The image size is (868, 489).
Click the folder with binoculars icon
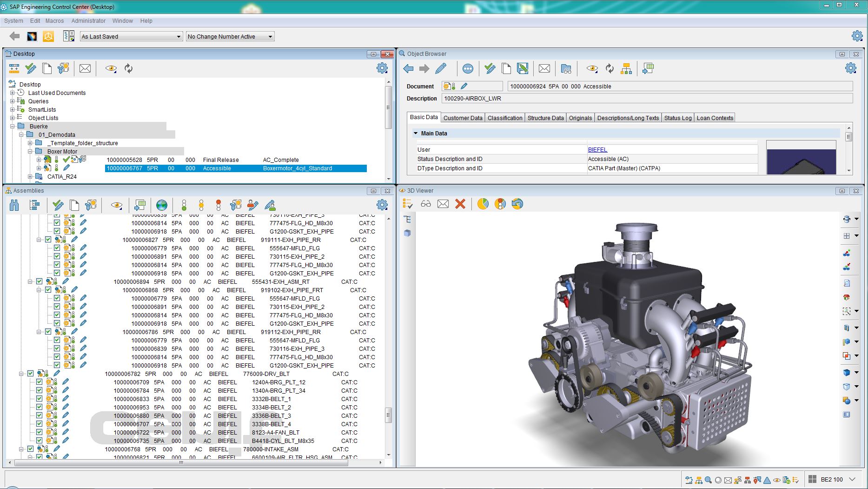566,69
